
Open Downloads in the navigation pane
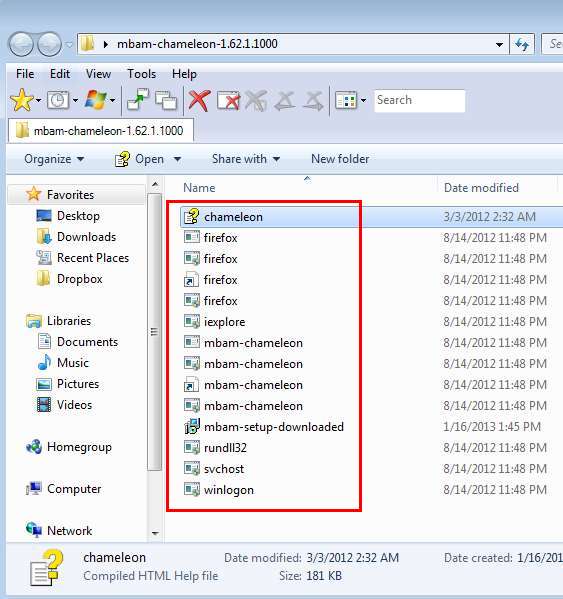[86, 237]
